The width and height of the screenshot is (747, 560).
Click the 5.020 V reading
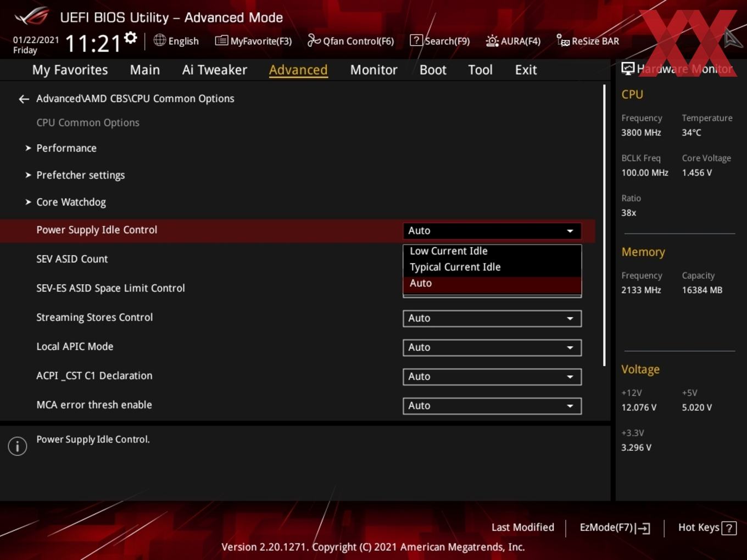[697, 407]
